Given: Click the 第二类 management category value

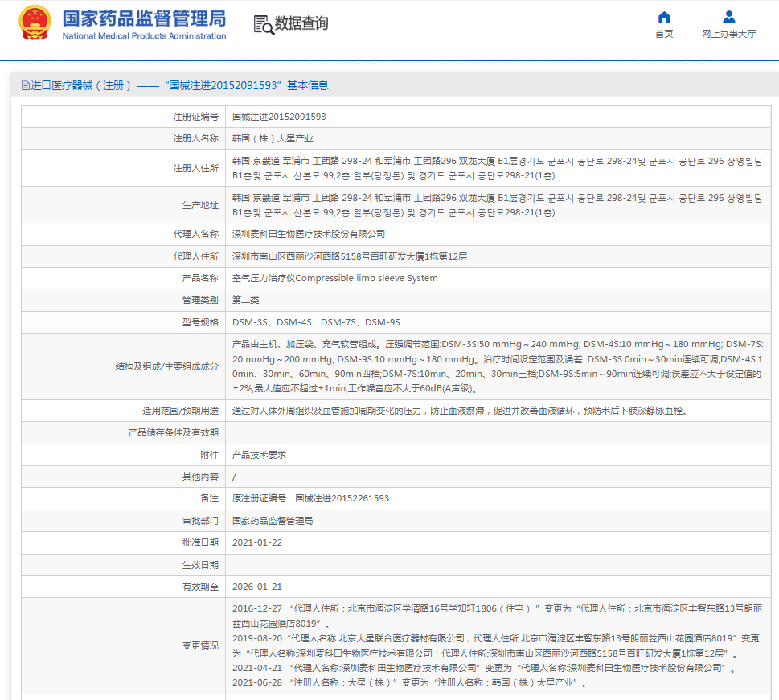Looking at the screenshot, I should [246, 300].
